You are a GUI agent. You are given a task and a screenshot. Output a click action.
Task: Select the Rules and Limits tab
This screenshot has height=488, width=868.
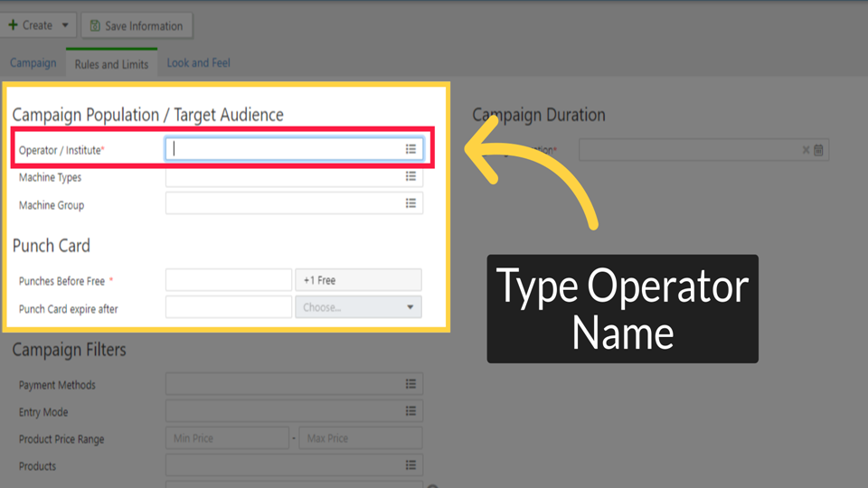click(111, 64)
